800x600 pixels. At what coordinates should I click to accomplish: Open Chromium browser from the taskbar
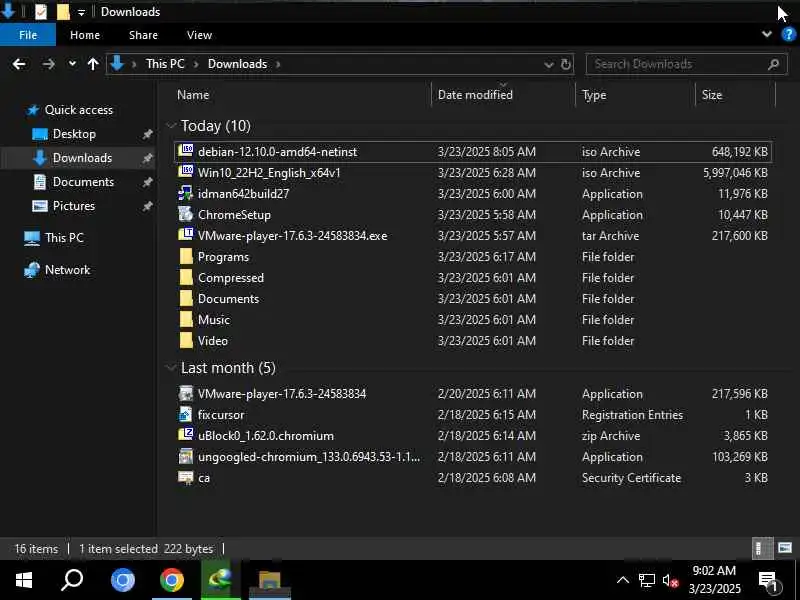pos(123,580)
